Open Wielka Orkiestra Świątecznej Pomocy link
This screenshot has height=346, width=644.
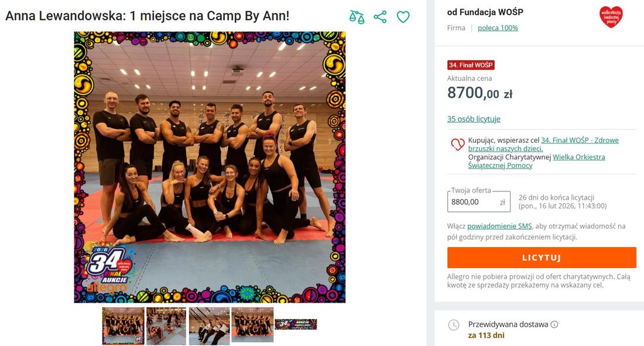point(537,161)
